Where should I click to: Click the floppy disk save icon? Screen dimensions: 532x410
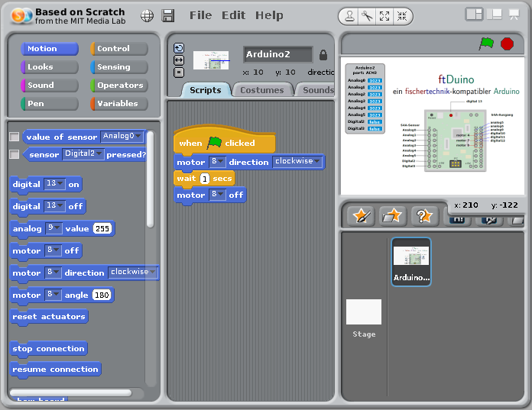[x=168, y=15]
